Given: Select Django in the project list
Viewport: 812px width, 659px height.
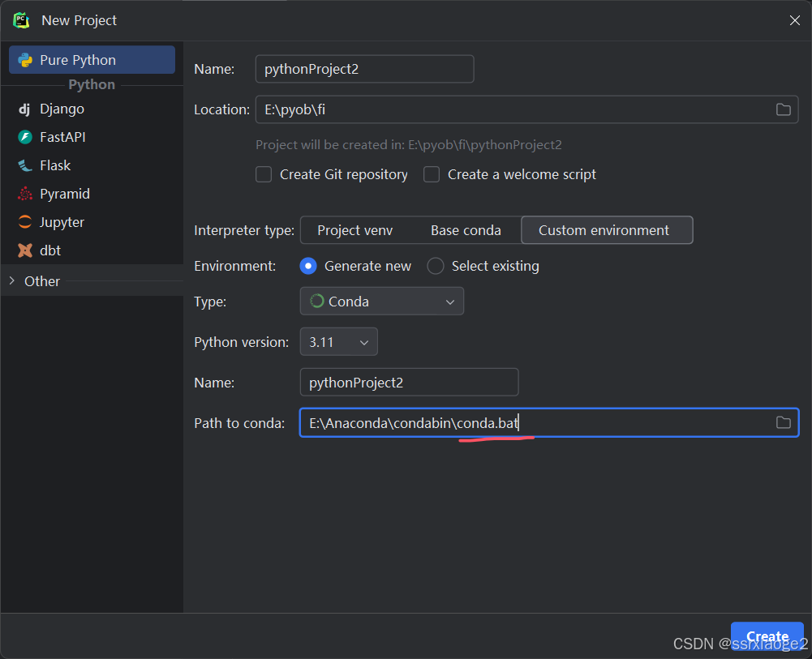Looking at the screenshot, I should tap(92, 109).
